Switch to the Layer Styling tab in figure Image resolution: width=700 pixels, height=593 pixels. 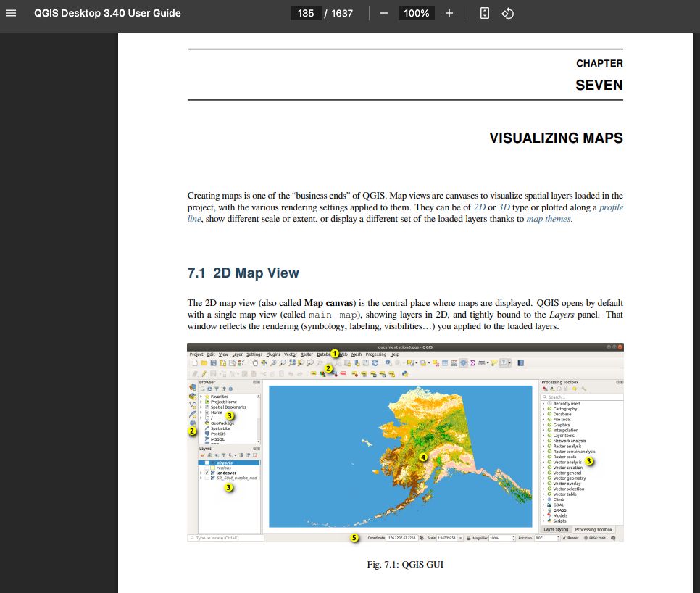[556, 530]
